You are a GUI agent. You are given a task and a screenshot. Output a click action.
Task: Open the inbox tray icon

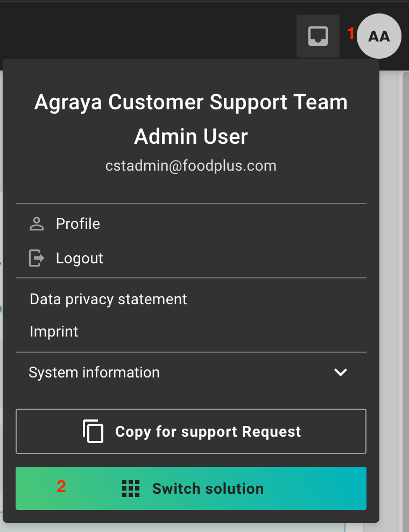click(x=318, y=36)
